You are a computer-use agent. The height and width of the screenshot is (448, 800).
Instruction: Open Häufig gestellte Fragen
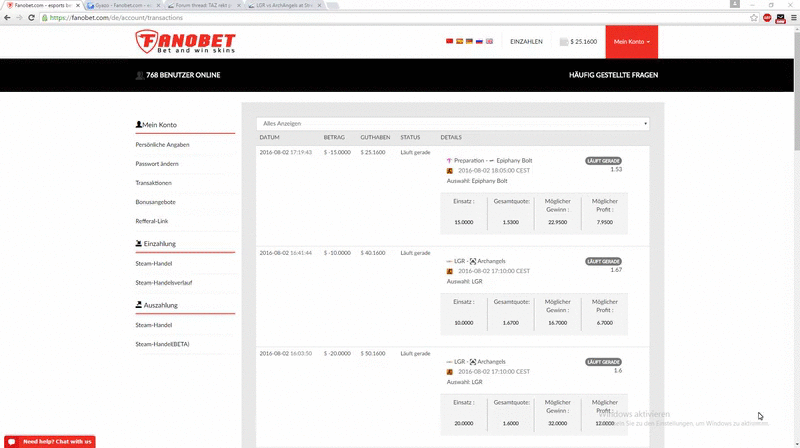pyautogui.click(x=613, y=75)
